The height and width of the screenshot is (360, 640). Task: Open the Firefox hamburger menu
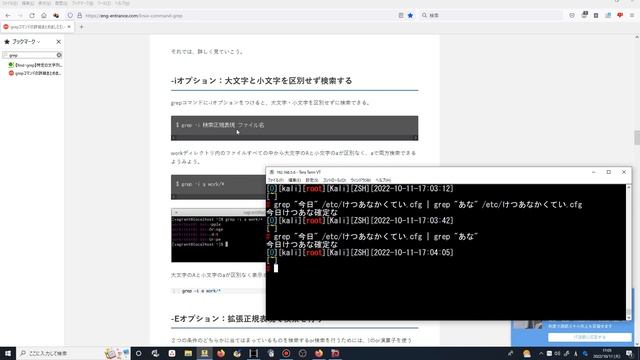pyautogui.click(x=631, y=16)
